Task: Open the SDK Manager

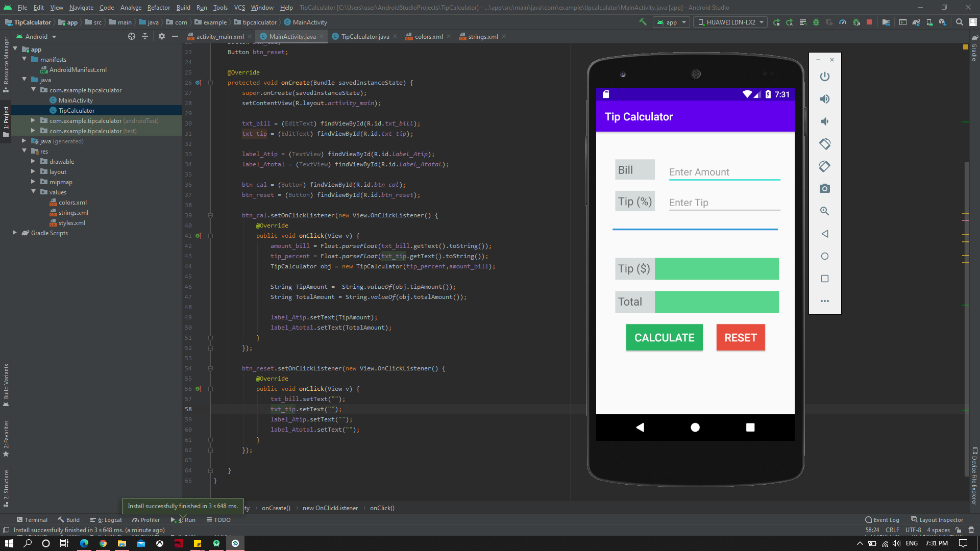Action: pos(942,22)
